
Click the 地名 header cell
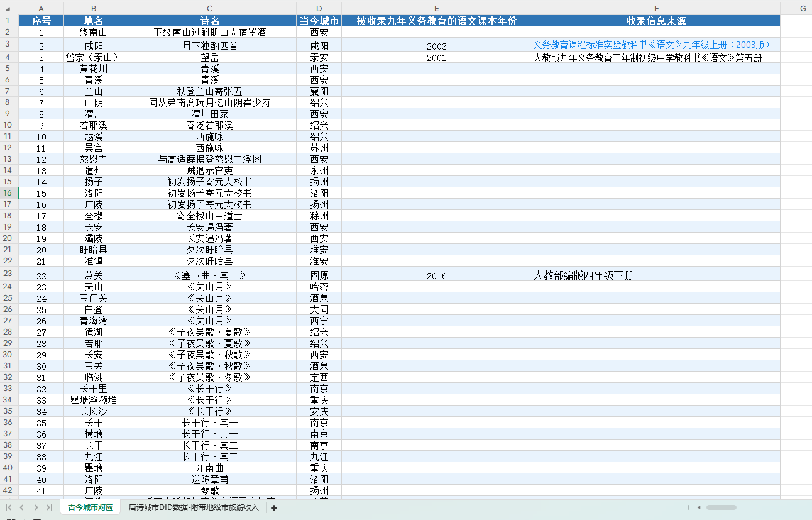point(94,21)
